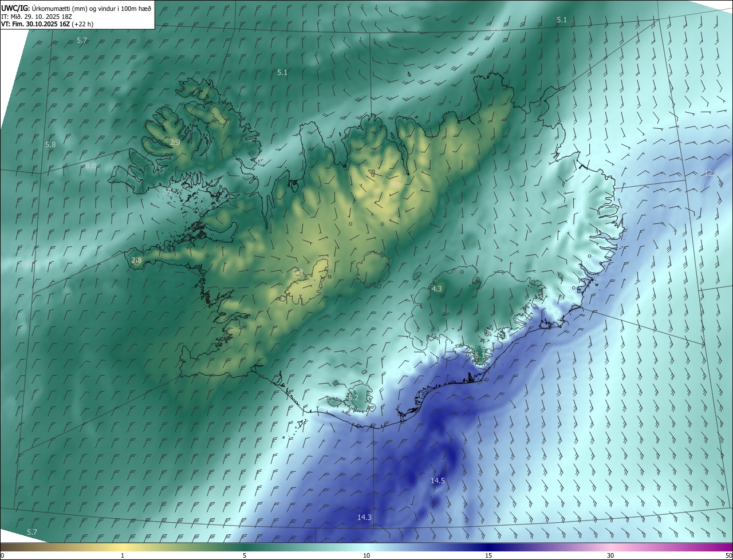Click the 2.8 value on Snæfellsnes peninsula

(x=136, y=260)
